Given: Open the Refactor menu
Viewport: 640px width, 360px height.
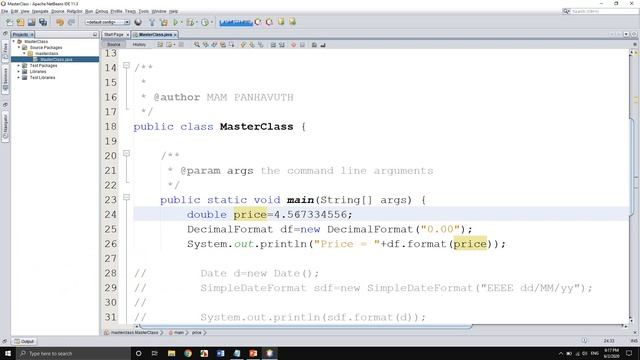Looking at the screenshot, I should [74, 11].
